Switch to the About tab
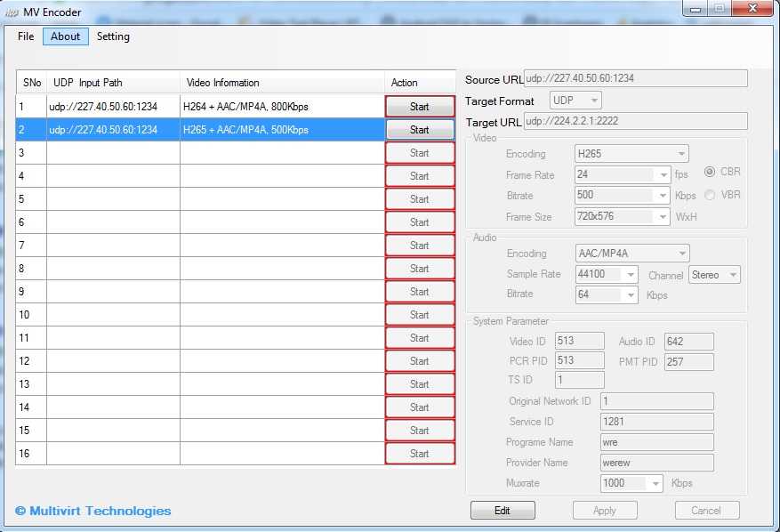The height and width of the screenshot is (532, 780). [65, 36]
